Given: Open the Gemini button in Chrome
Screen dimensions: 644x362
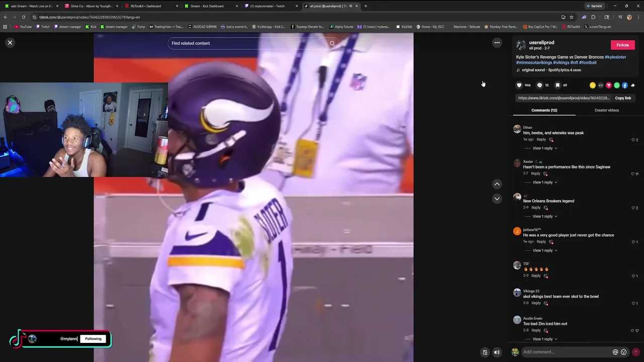Looking at the screenshot, I should point(594,6).
